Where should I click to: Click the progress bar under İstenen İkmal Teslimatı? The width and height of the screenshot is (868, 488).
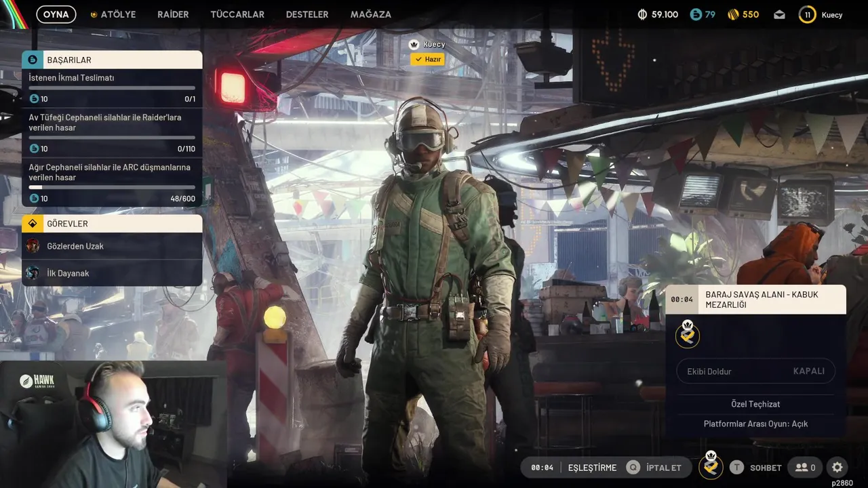(112, 88)
